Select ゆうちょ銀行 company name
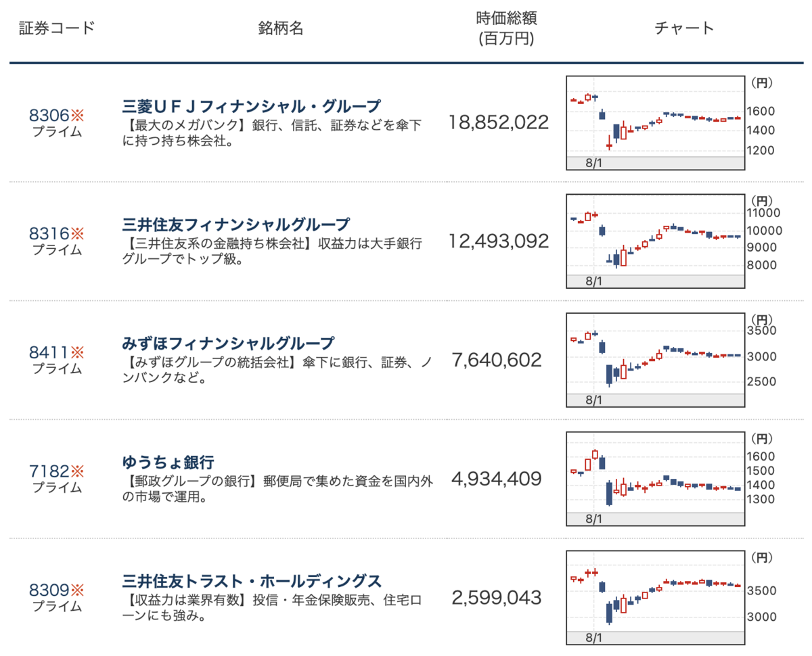The width and height of the screenshot is (812, 656). (x=168, y=458)
